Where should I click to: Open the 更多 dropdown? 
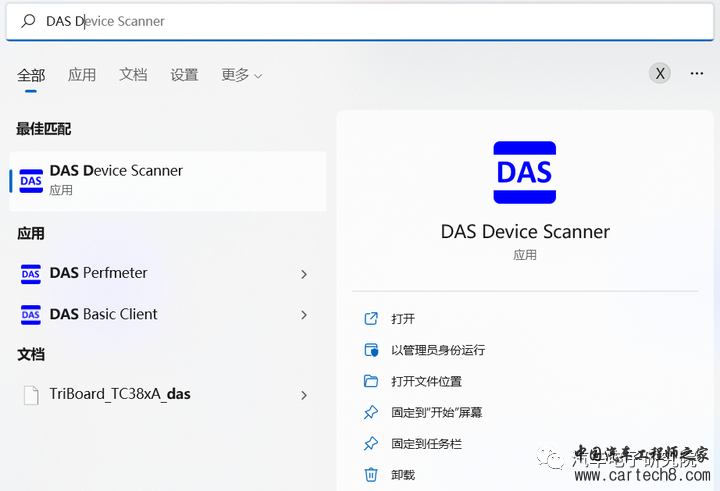point(242,74)
